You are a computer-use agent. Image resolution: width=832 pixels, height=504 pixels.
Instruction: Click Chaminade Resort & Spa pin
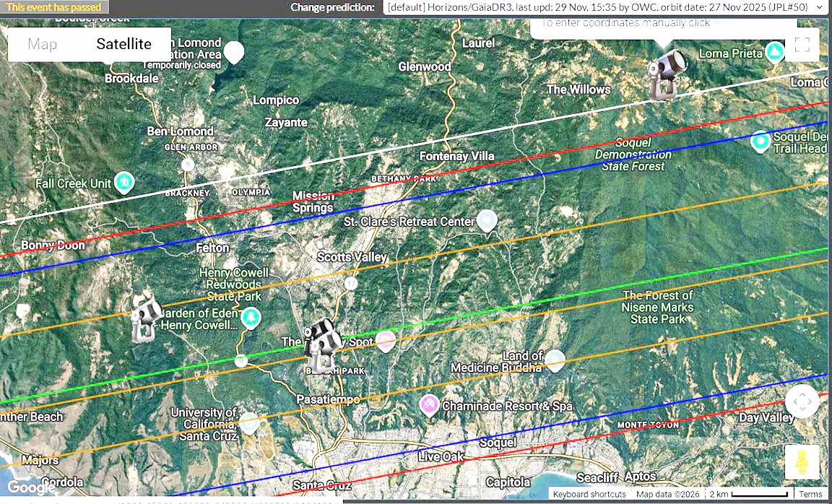click(430, 405)
